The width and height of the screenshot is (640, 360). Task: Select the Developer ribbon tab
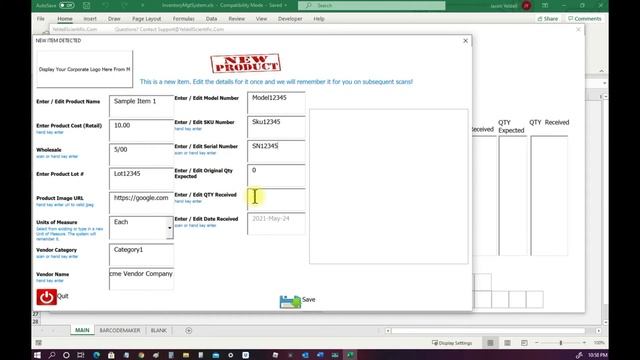point(290,19)
